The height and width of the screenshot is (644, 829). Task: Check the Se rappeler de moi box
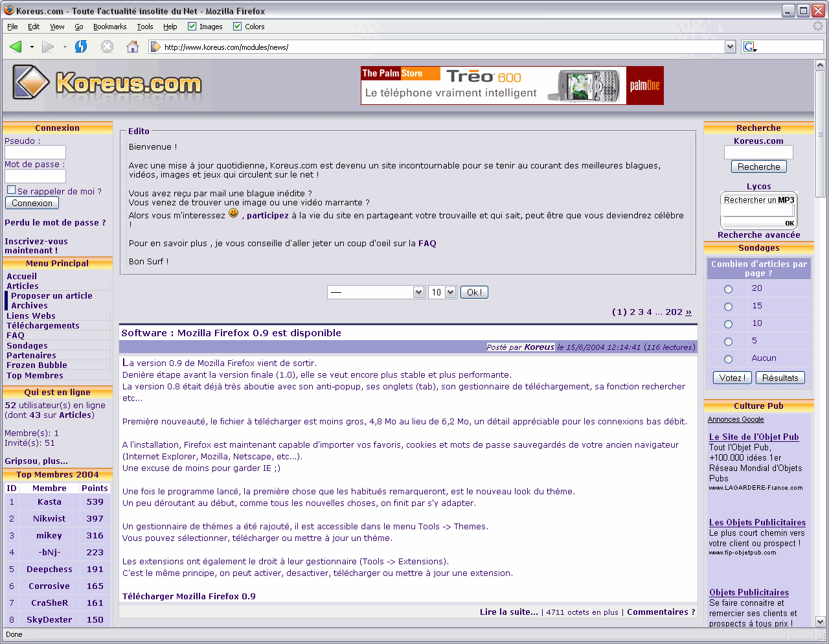tap(11, 190)
